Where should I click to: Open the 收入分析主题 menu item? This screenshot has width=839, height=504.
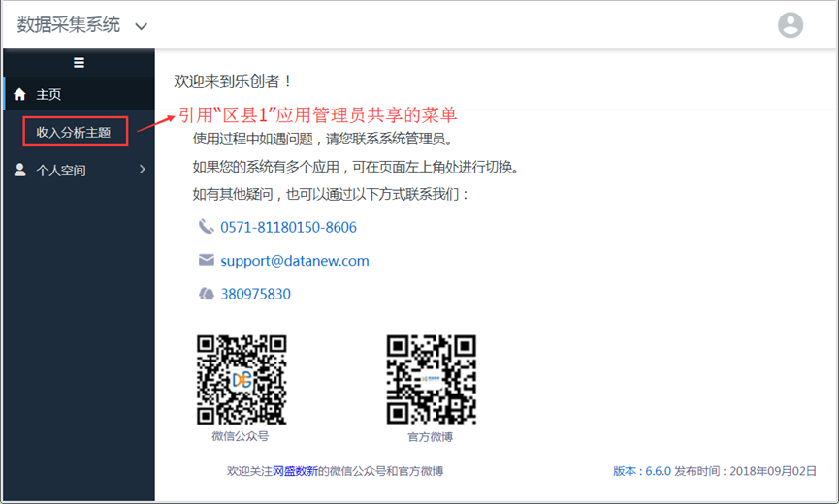pyautogui.click(x=74, y=132)
